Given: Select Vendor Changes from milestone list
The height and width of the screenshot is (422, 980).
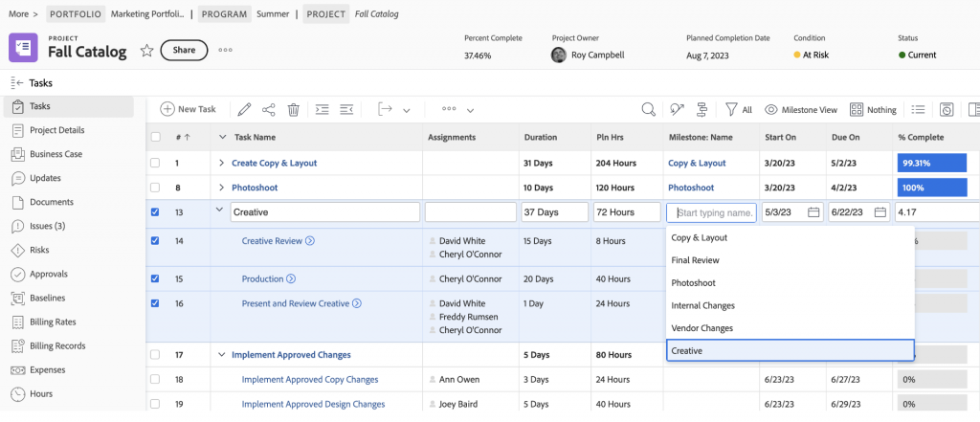Looking at the screenshot, I should (702, 328).
